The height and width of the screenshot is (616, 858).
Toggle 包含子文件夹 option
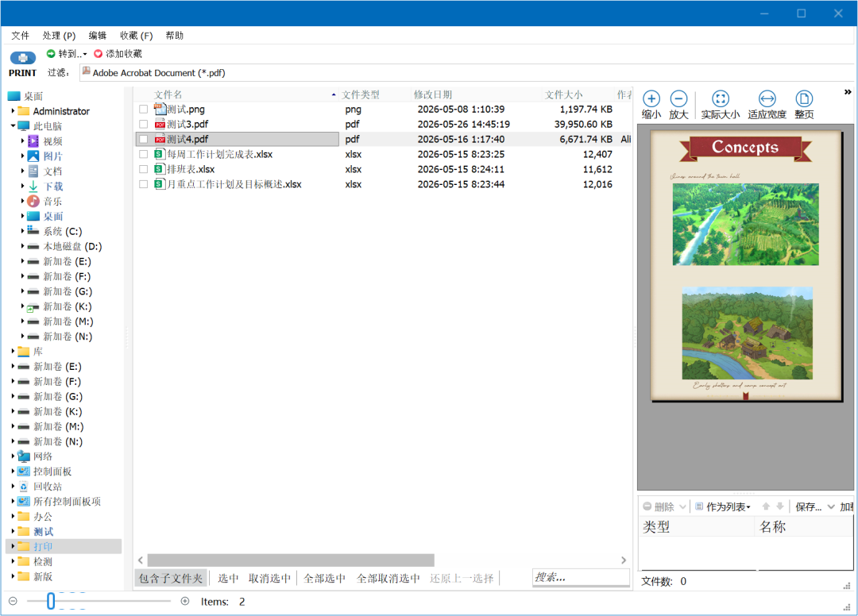point(171,578)
